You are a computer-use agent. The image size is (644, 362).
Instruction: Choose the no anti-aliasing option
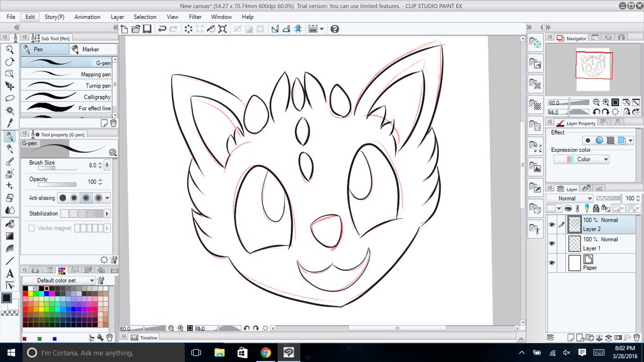point(63,198)
